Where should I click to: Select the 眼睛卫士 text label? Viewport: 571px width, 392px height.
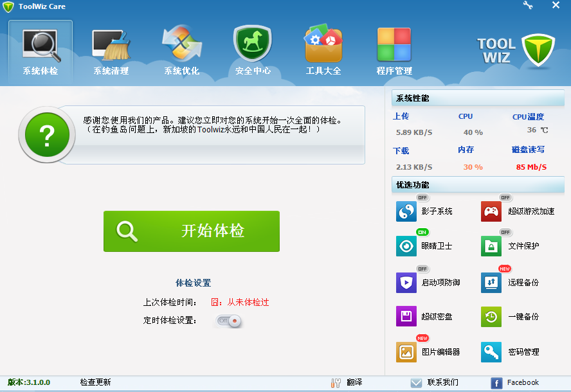pos(437,246)
